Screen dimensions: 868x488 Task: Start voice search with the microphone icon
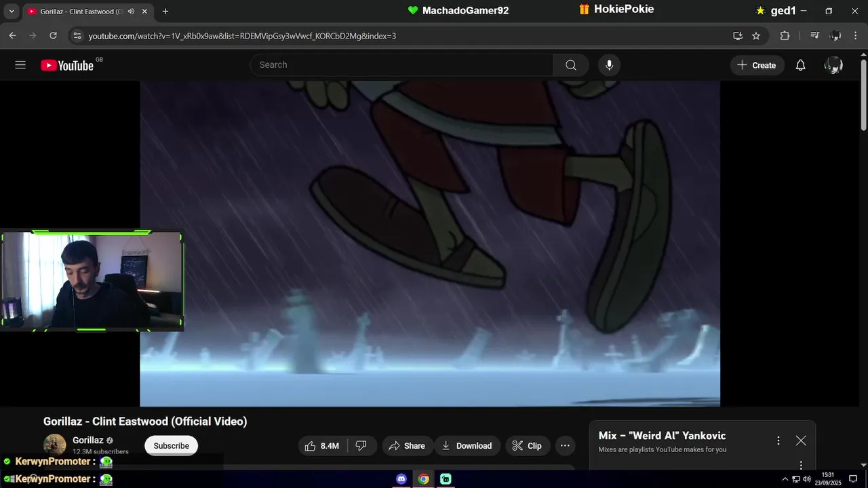[609, 65]
